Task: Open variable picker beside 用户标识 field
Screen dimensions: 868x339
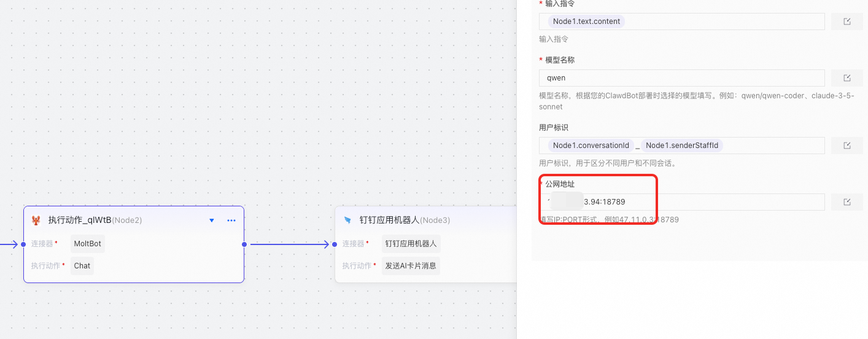Action: pos(847,146)
